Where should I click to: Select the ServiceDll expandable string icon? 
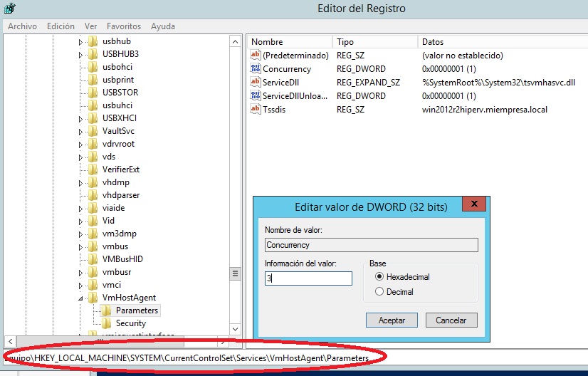tap(256, 83)
